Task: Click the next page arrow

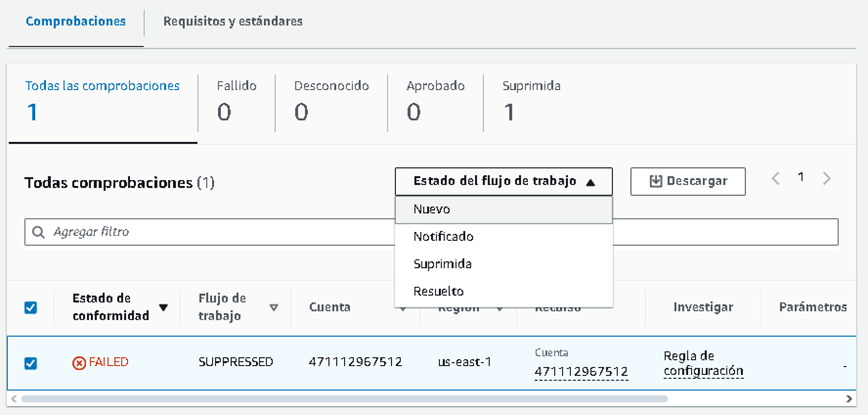Action: point(826,178)
